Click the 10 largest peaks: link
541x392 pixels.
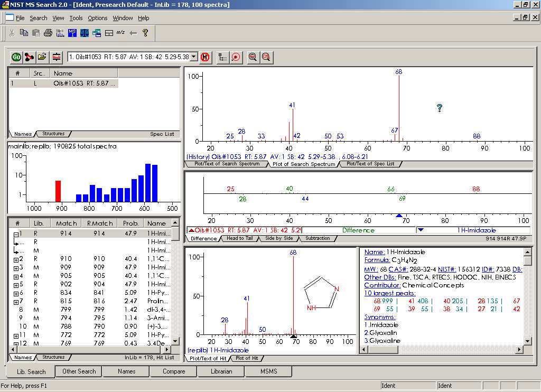click(x=390, y=293)
